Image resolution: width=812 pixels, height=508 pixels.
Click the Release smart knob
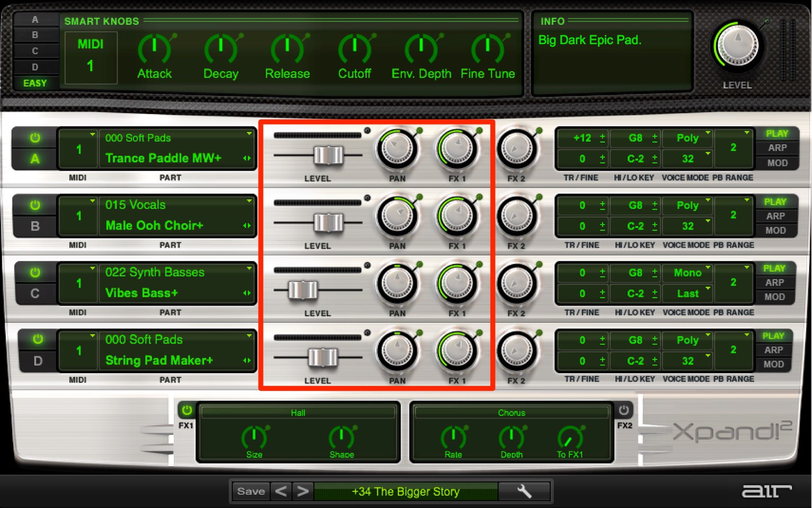pyautogui.click(x=287, y=49)
